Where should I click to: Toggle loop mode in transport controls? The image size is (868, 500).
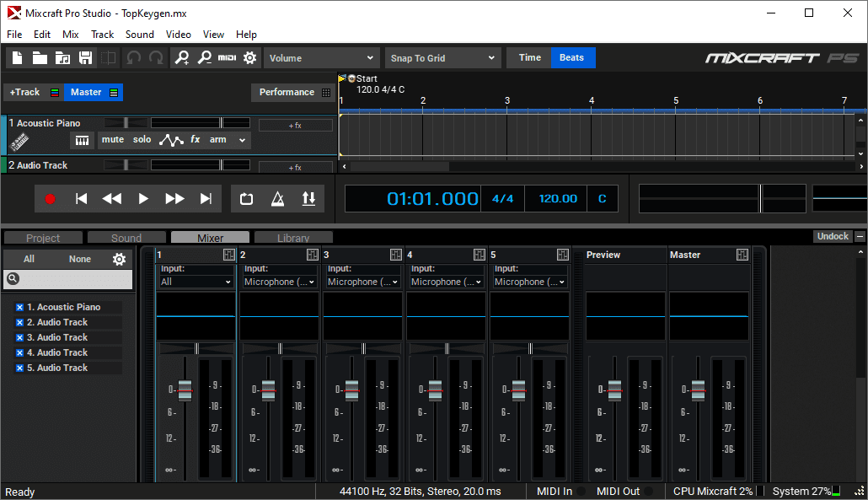tap(246, 199)
